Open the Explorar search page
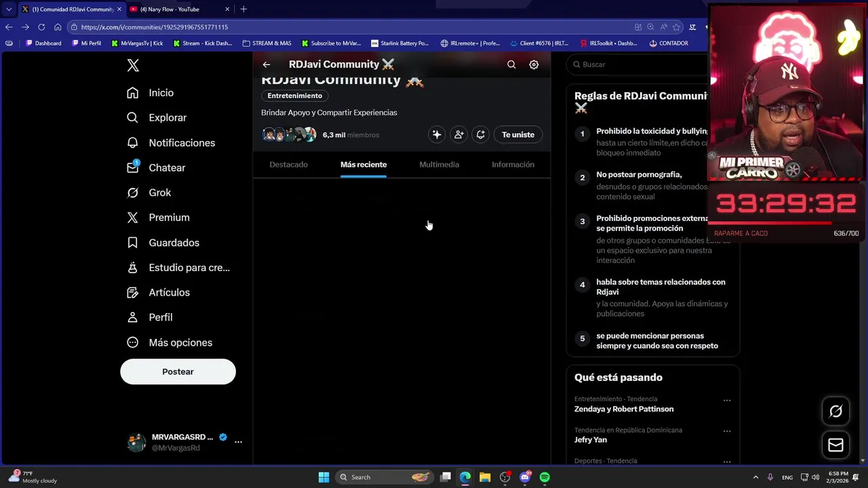This screenshot has width=868, height=488. point(157,118)
